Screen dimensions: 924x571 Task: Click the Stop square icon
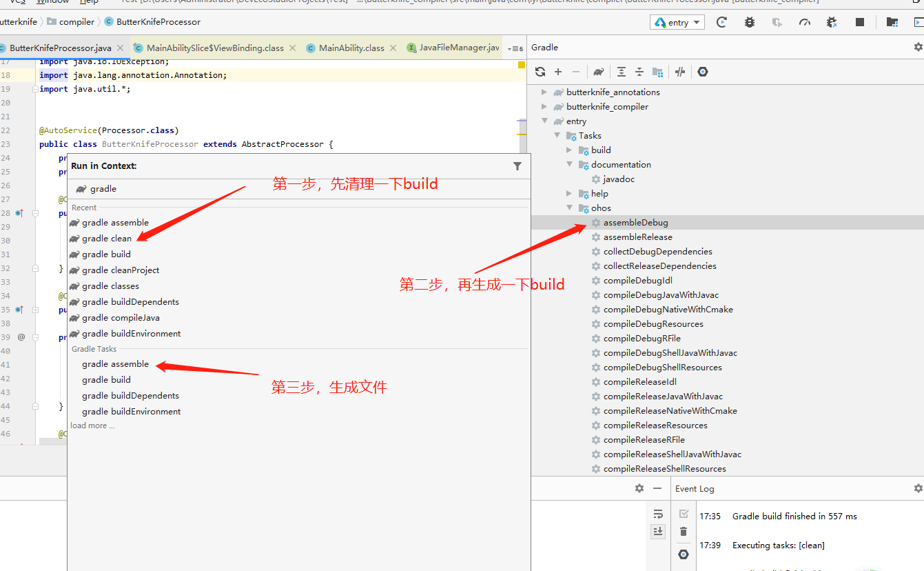tap(860, 22)
